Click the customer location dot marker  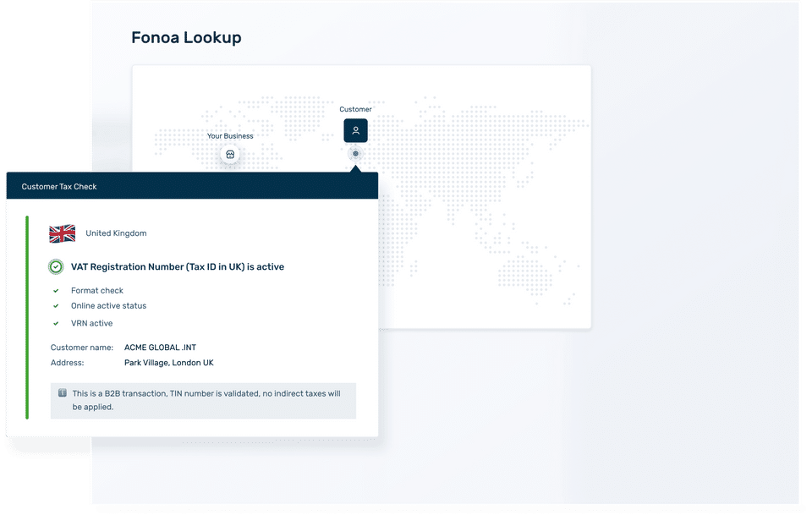(355, 154)
